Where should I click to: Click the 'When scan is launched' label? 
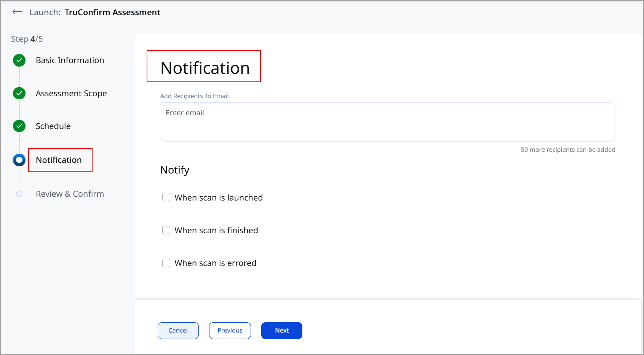[219, 197]
